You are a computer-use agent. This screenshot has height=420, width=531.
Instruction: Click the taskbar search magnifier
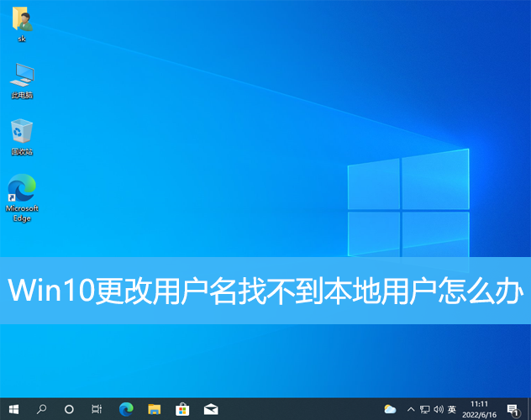(x=41, y=409)
